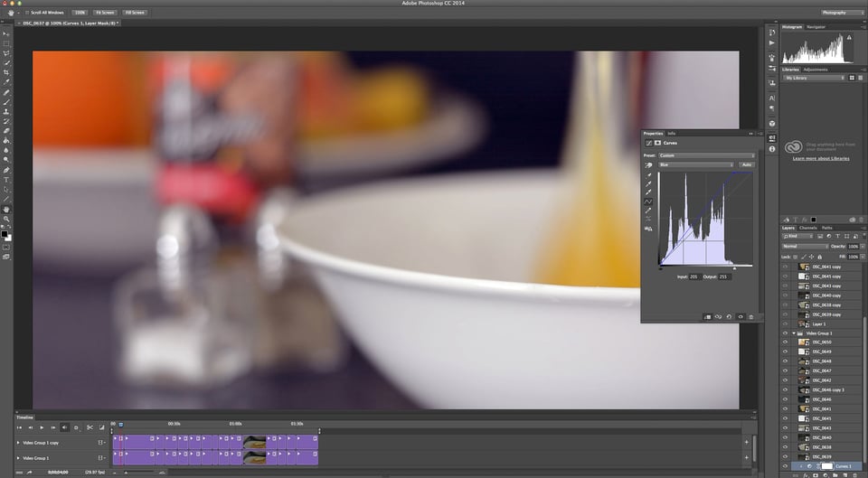Click the Auto button in Curves
This screenshot has height=478, width=868.
[x=747, y=164]
